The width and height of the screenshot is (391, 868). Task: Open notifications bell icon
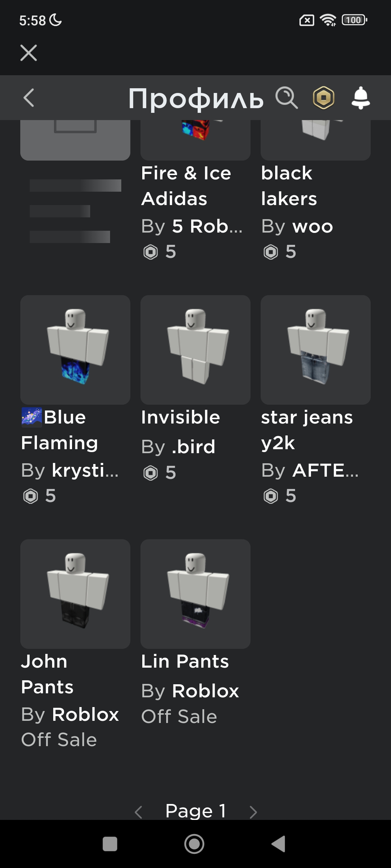coord(361,98)
